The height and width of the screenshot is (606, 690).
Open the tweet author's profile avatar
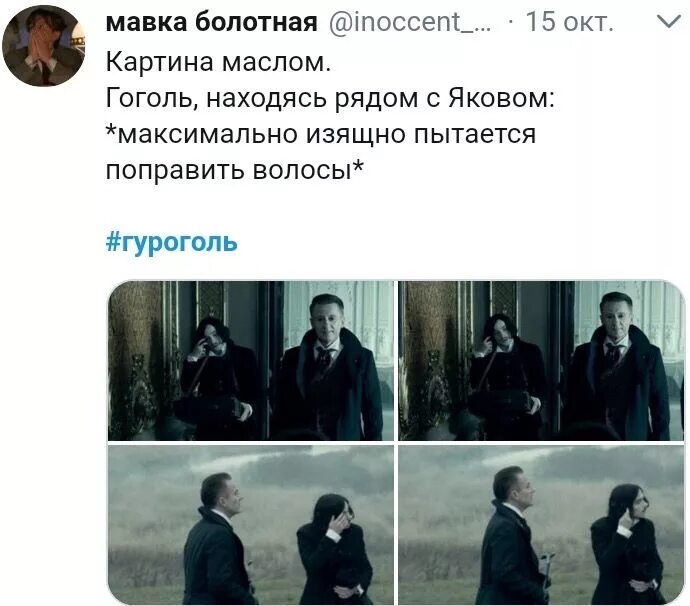pyautogui.click(x=44, y=45)
